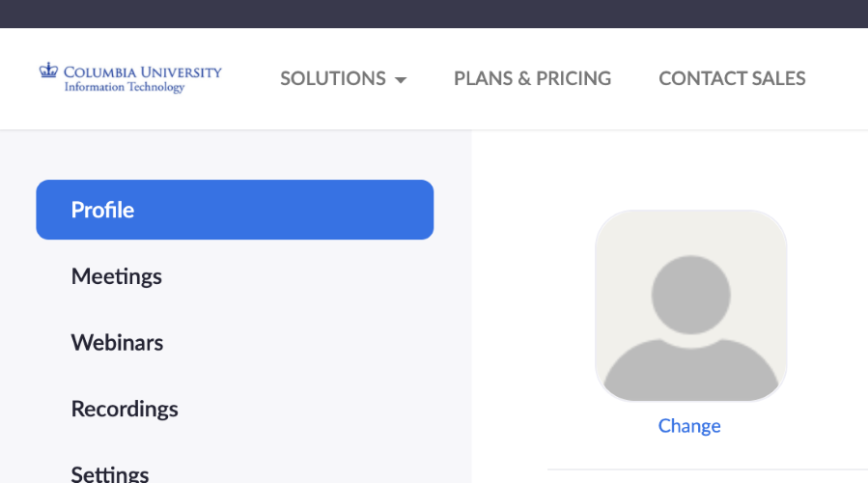
Task: Click the dark top banner bar
Action: click(x=434, y=14)
